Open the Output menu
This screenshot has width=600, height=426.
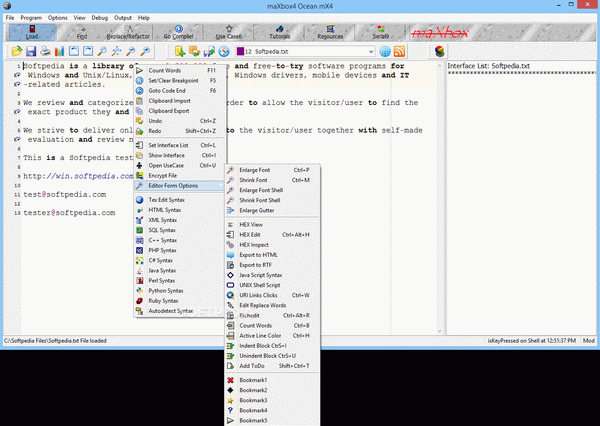(123, 18)
